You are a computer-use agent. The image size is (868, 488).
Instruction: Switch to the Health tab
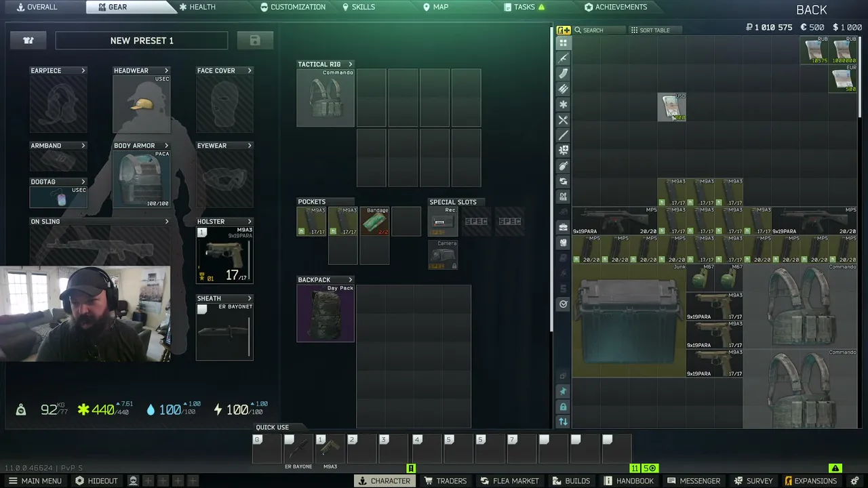tap(197, 7)
